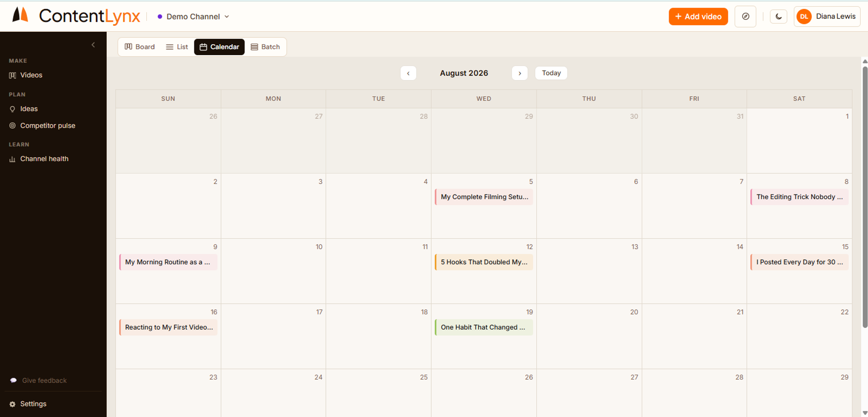Click the Add video button
Screen dimensions: 868x417
(698, 17)
